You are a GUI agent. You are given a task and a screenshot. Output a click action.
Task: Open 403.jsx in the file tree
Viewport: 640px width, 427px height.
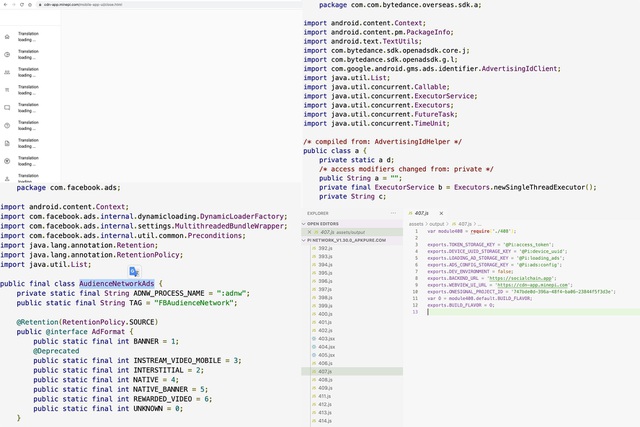point(326,338)
